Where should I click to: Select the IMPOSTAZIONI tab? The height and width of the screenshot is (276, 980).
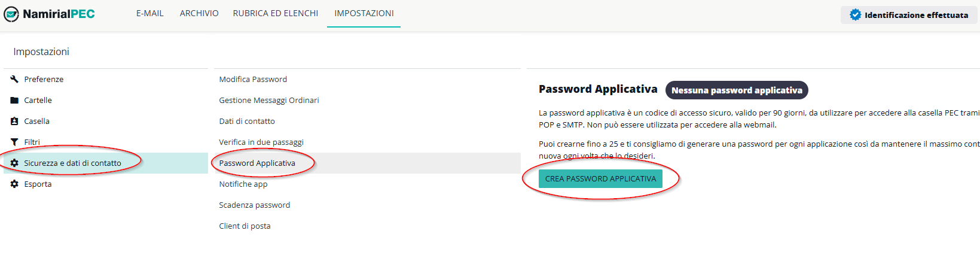tap(364, 13)
